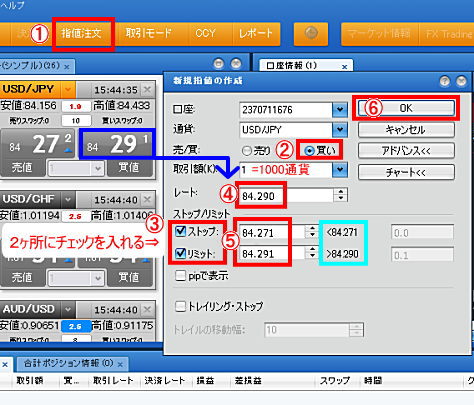474x405 pixels.
Task: Close the 合計ポジション情報 (0) tab
Action: tap(120, 364)
